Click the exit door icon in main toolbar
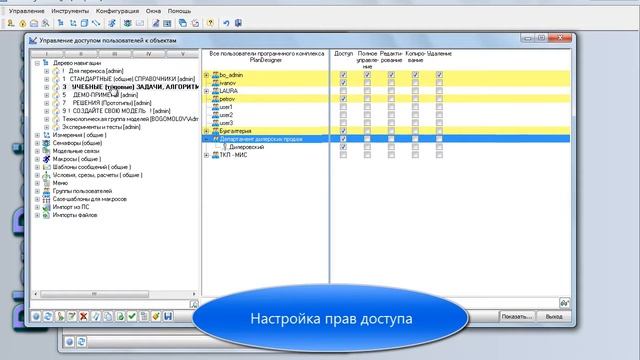640x360 pixels. (238, 23)
